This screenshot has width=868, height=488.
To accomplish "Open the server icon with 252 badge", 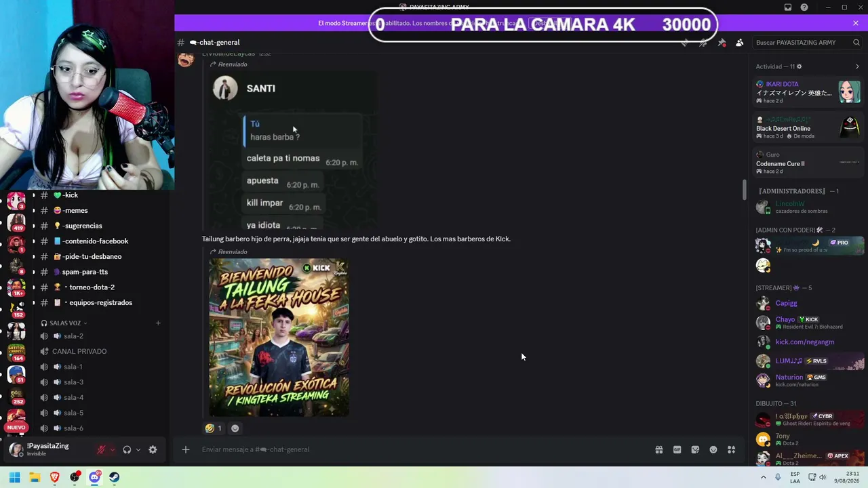I will pyautogui.click(x=16, y=395).
